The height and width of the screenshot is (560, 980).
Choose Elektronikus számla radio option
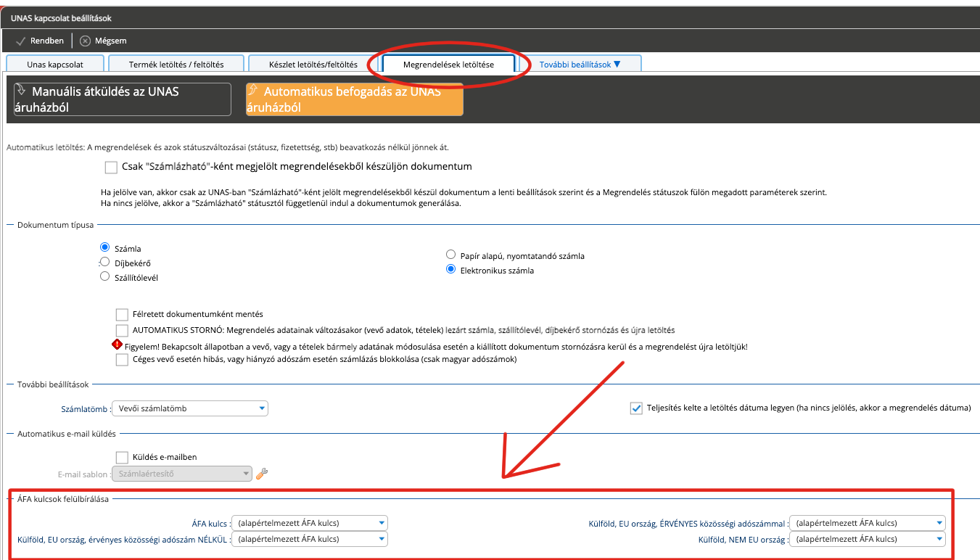(x=450, y=270)
